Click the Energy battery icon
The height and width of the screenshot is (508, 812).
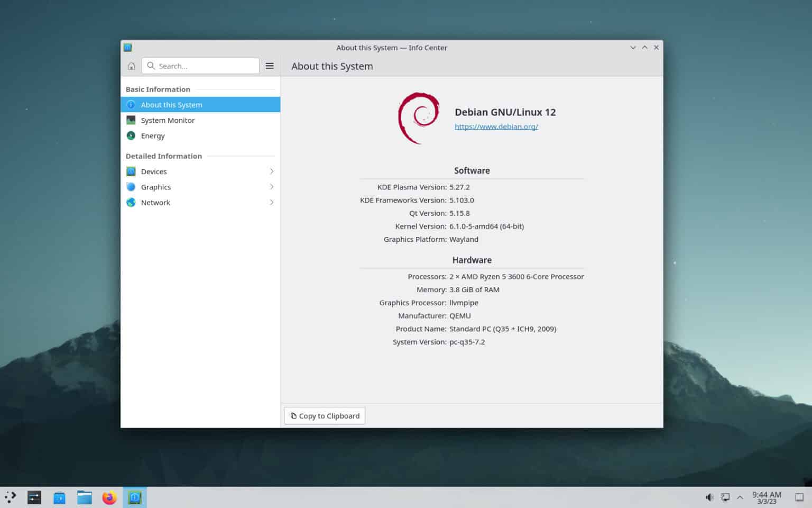point(131,135)
